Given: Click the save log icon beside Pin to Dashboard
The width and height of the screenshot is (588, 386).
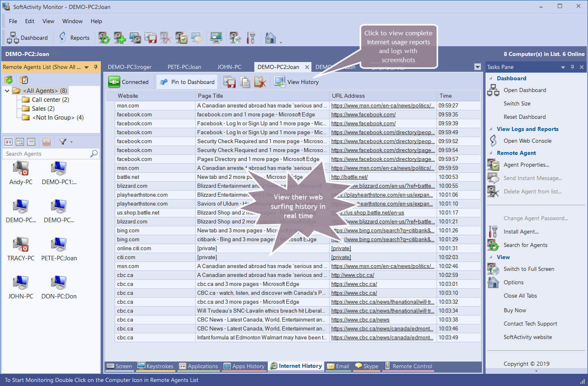Looking at the screenshot, I should pyautogui.click(x=230, y=82).
